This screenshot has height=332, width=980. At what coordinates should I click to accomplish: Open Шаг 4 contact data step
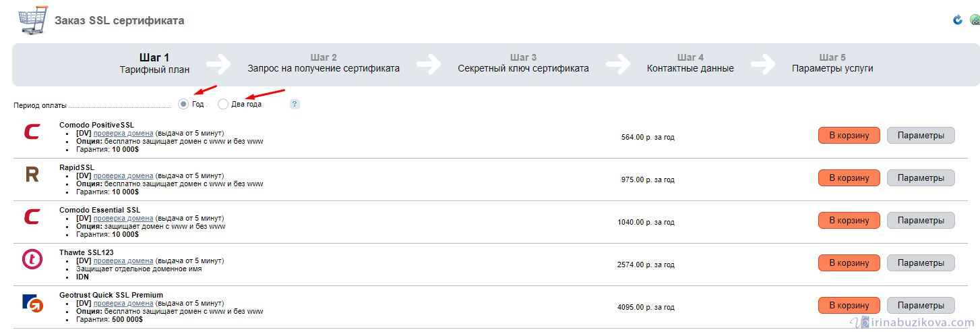[x=690, y=63]
